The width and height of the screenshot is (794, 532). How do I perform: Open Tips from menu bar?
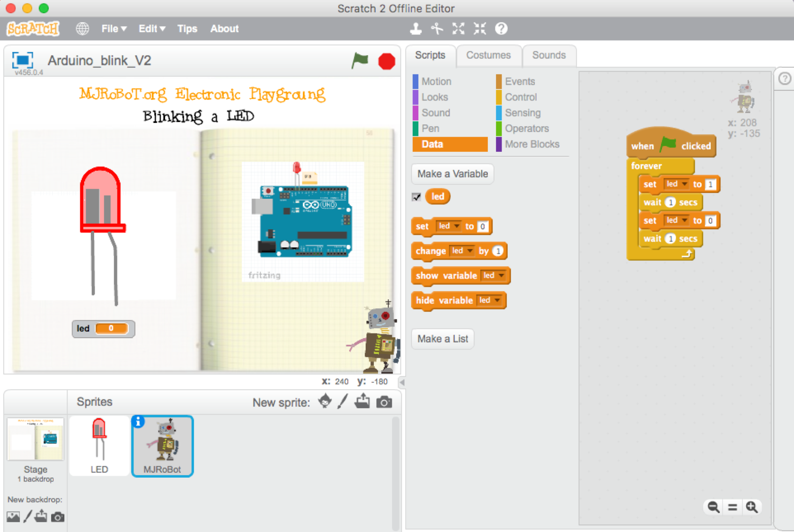pos(187,29)
